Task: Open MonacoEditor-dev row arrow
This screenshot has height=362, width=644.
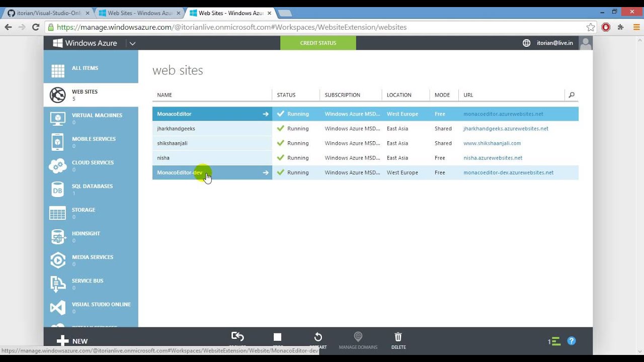Action: (x=266, y=172)
